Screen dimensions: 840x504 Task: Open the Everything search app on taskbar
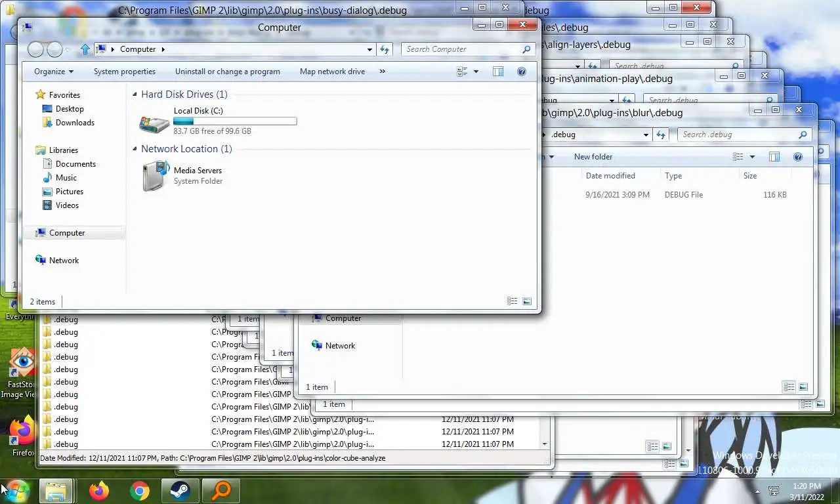pos(220,491)
